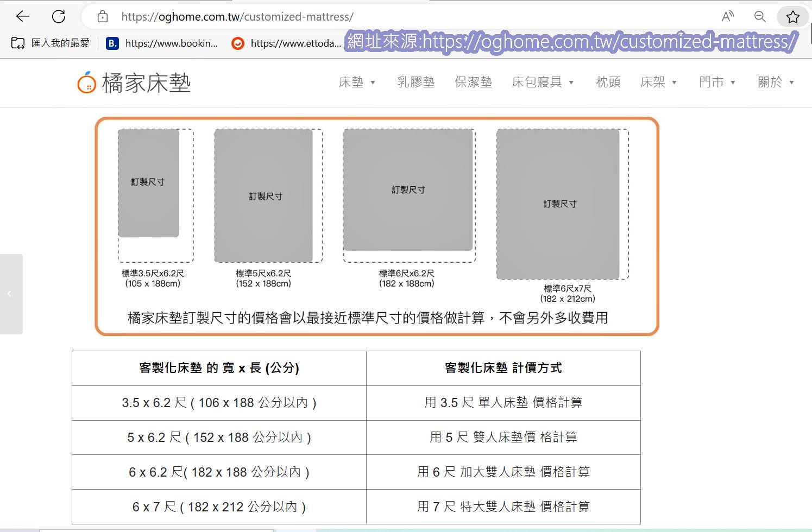Add page to favorites star icon
The height and width of the screenshot is (532, 812).
point(792,17)
